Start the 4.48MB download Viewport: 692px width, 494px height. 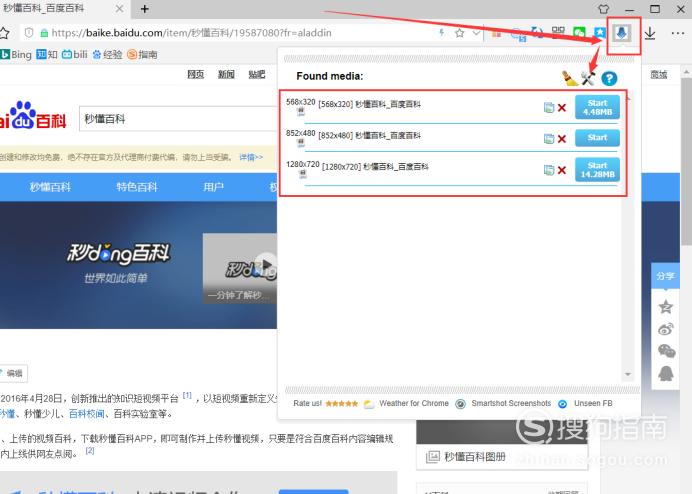coord(597,107)
